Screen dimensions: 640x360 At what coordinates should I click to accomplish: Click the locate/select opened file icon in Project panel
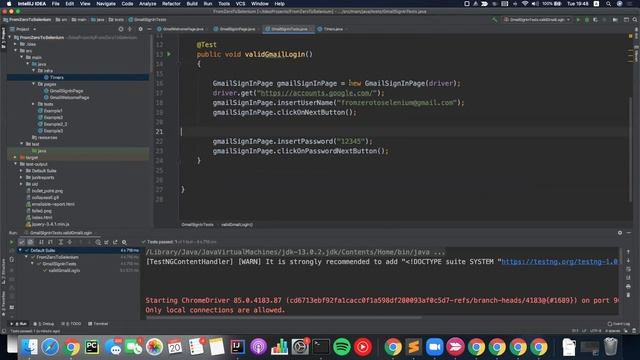pyautogui.click(x=121, y=29)
